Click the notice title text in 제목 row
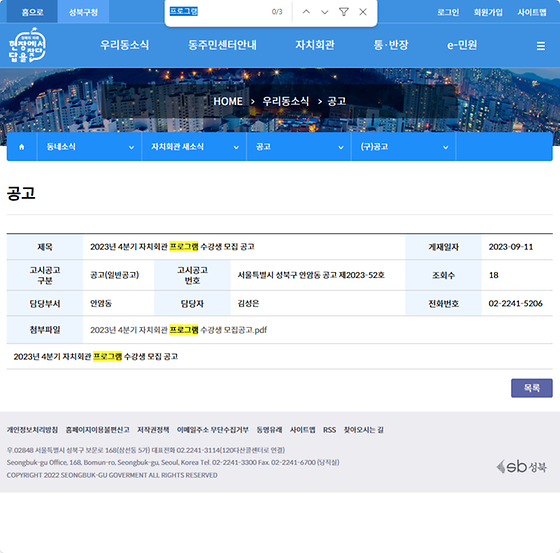The image size is (560, 553). [172, 247]
